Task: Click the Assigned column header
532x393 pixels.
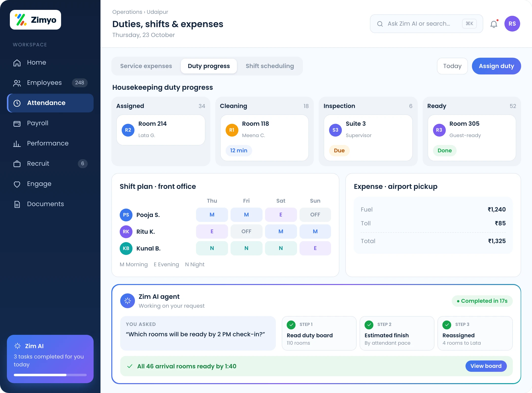Action: pos(130,106)
